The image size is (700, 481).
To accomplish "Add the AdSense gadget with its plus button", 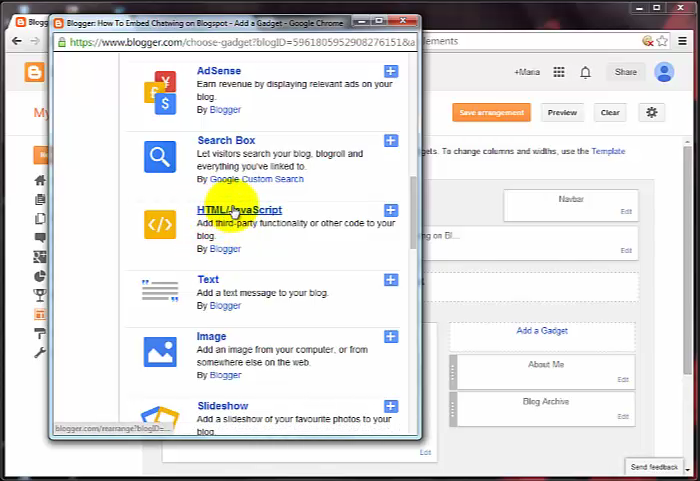I will [391, 71].
